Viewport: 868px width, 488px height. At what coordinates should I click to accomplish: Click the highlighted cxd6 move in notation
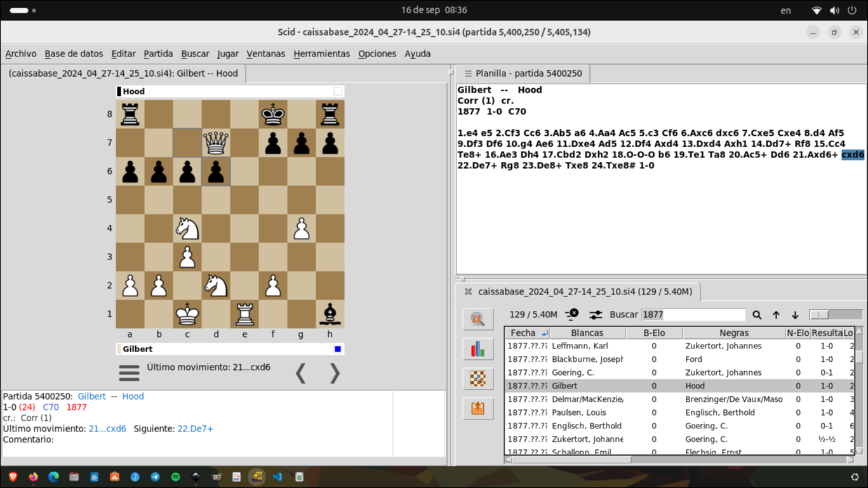[853, 155]
